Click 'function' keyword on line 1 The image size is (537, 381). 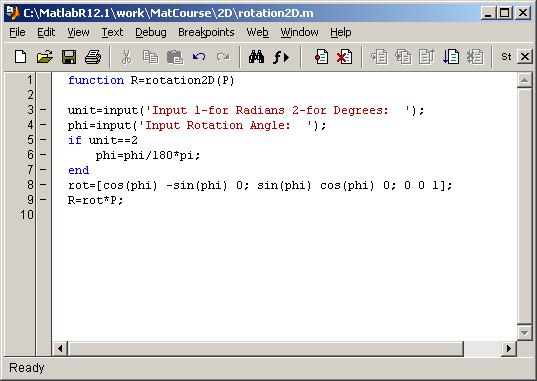[96, 81]
